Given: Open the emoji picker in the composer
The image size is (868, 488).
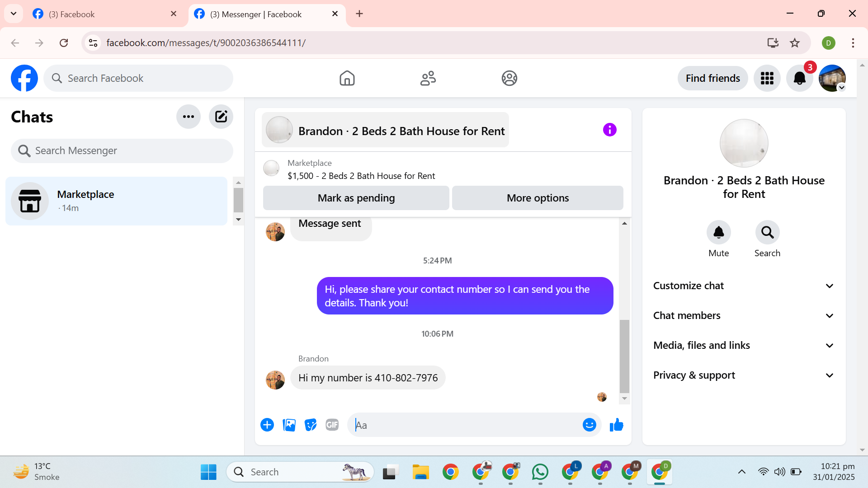Looking at the screenshot, I should 589,425.
